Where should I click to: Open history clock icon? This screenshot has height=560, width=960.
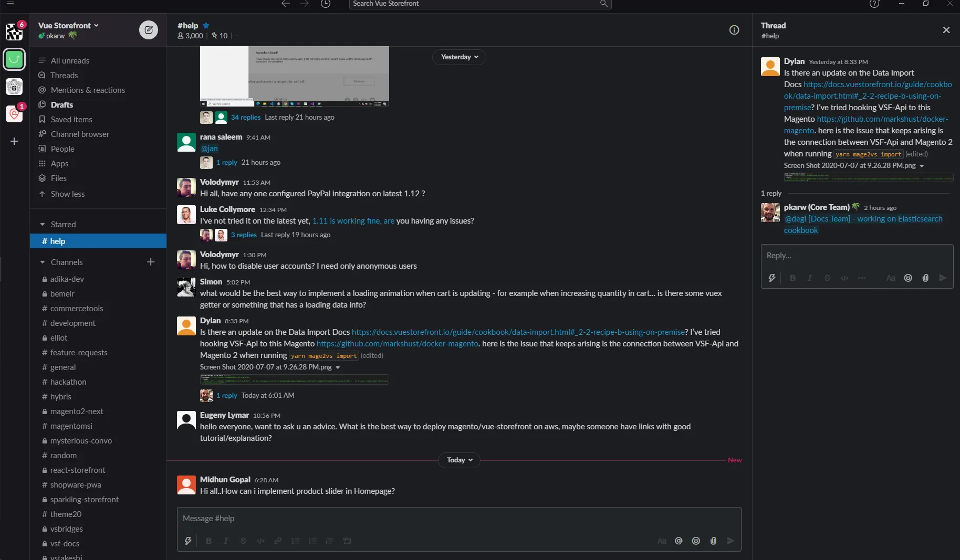click(x=326, y=4)
